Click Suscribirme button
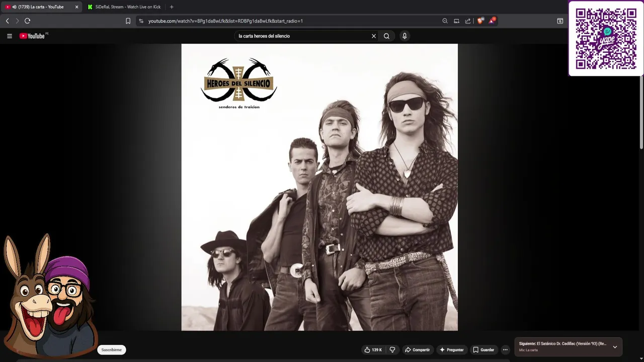This screenshot has width=644, height=362. pos(111,350)
